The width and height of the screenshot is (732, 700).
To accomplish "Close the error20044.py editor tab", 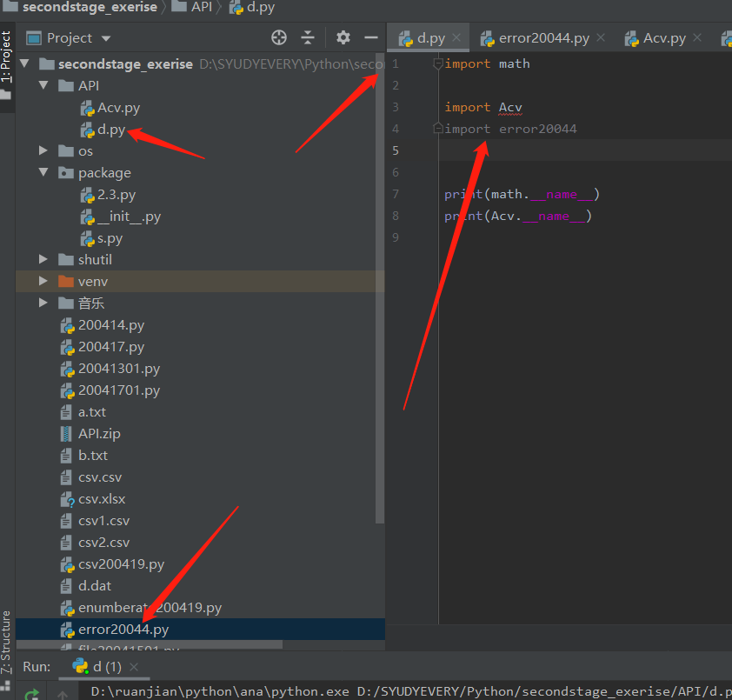I will tap(601, 37).
